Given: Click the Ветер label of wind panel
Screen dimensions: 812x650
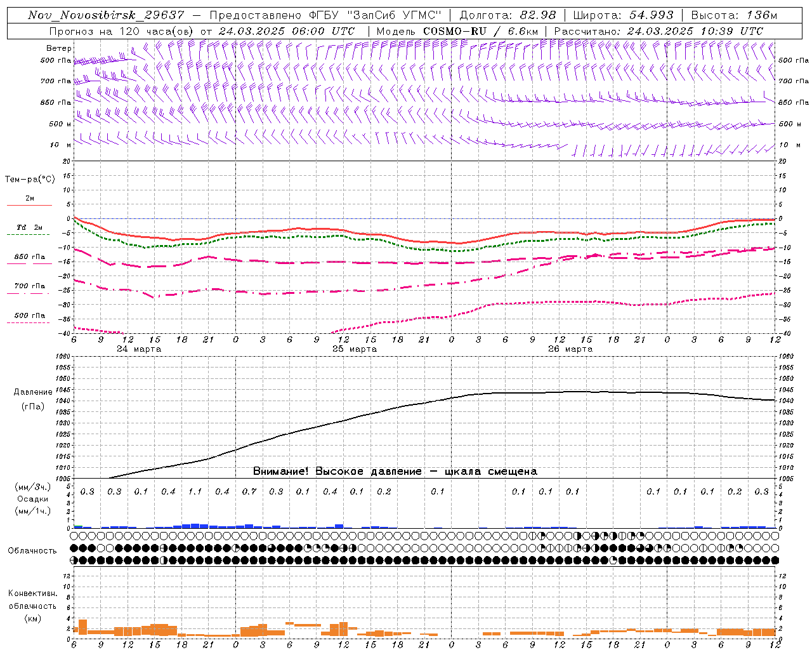Looking at the screenshot, I should (58, 48).
